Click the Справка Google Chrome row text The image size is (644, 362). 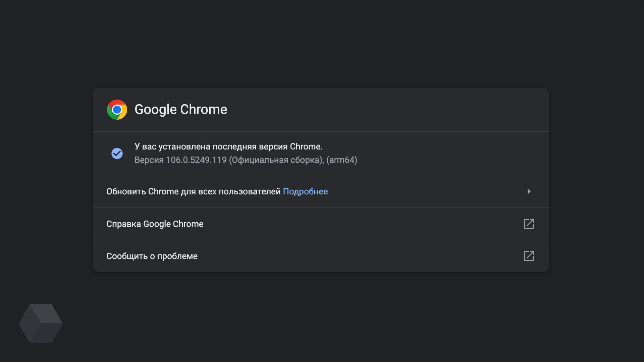pyautogui.click(x=155, y=224)
